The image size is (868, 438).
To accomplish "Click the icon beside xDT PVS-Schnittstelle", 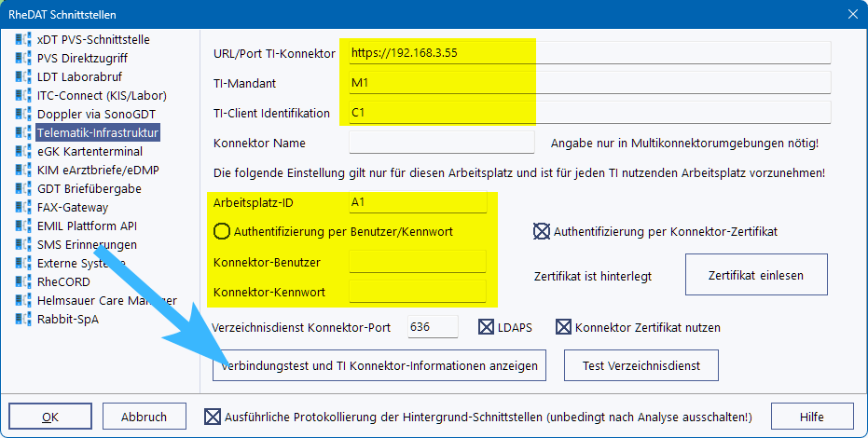I will point(22,40).
